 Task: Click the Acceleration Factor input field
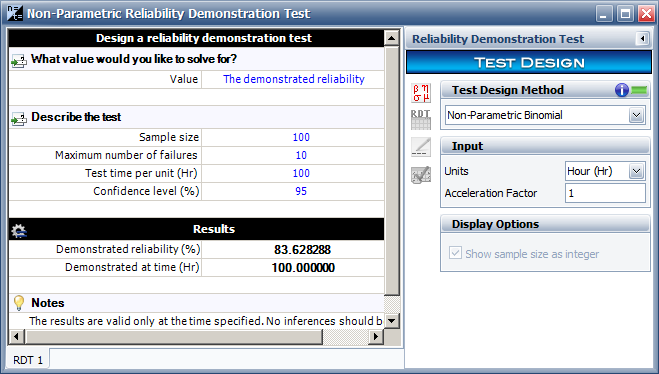(x=605, y=193)
